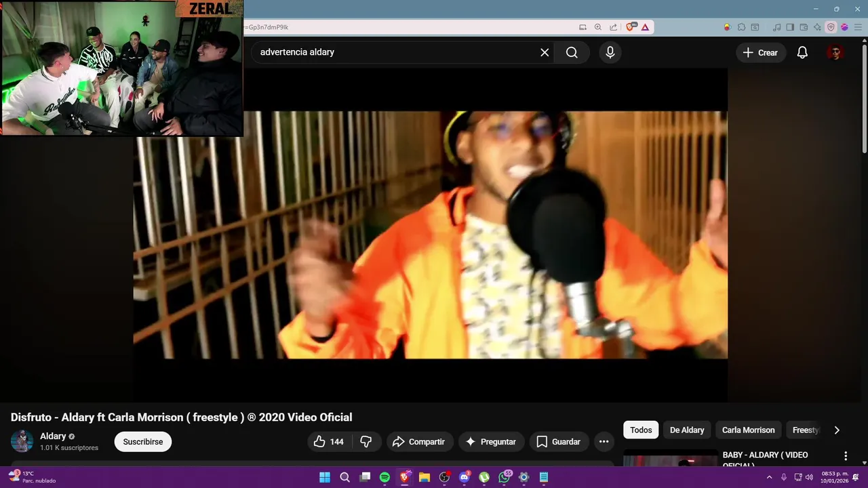Click the media control music note icon
Screen dimensions: 868x488
click(x=777, y=27)
